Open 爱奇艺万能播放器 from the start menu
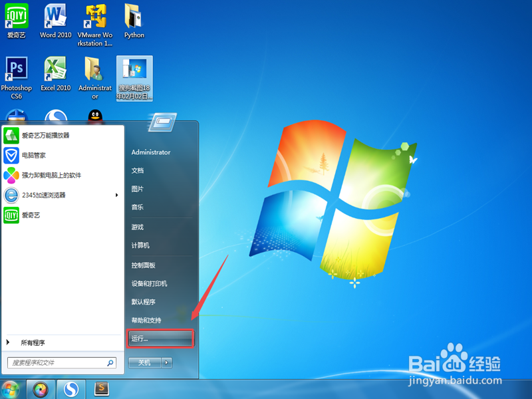The image size is (532, 399). pos(63,136)
